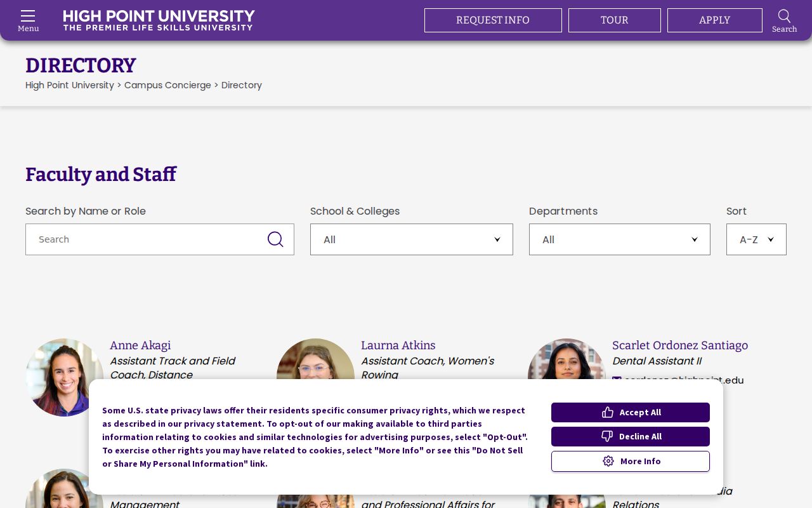Click gear icon on More Info
The image size is (812, 508).
[608, 461]
